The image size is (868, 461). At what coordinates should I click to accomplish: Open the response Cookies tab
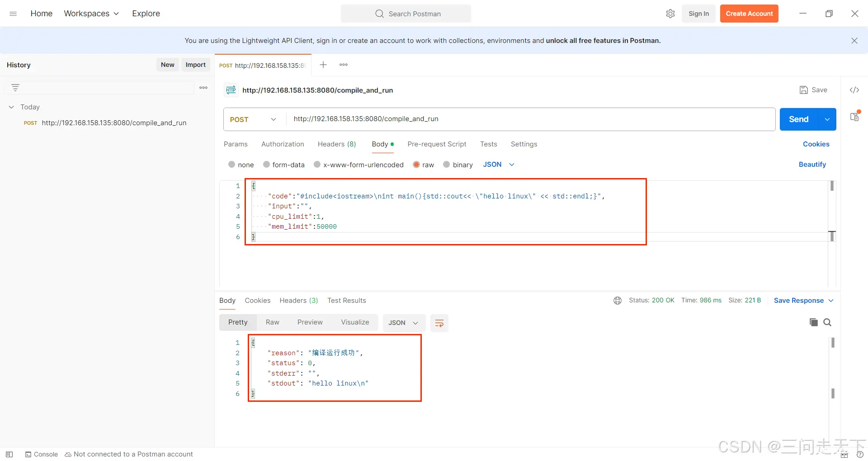(x=258, y=301)
